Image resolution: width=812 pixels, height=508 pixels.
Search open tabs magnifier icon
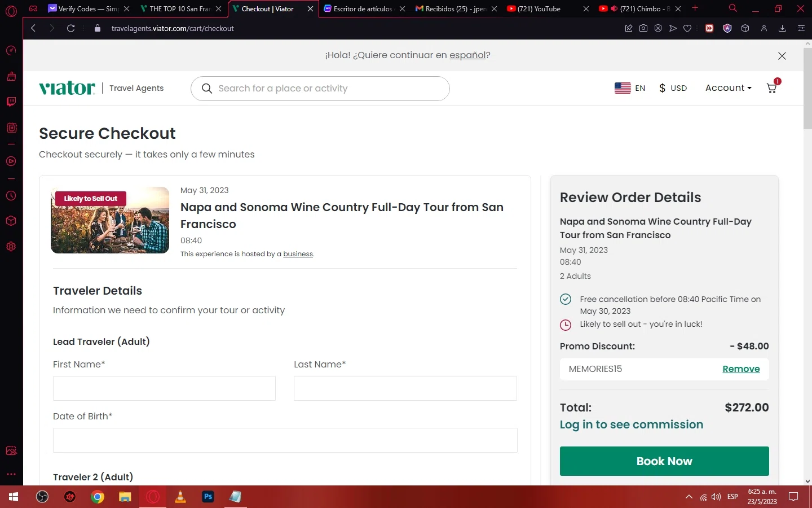point(732,8)
